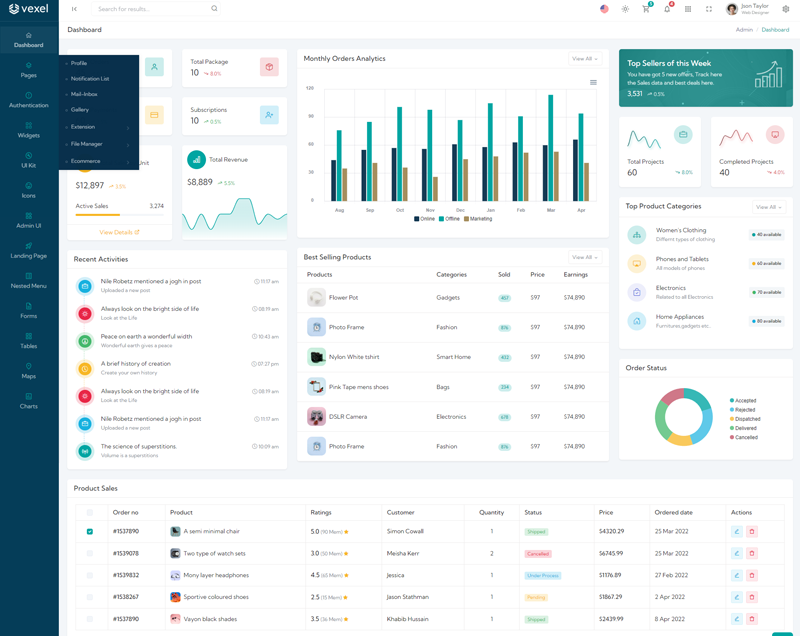Screen dimensions: 800x636
Task: Select Widgets in the left sidebar
Action: [28, 130]
